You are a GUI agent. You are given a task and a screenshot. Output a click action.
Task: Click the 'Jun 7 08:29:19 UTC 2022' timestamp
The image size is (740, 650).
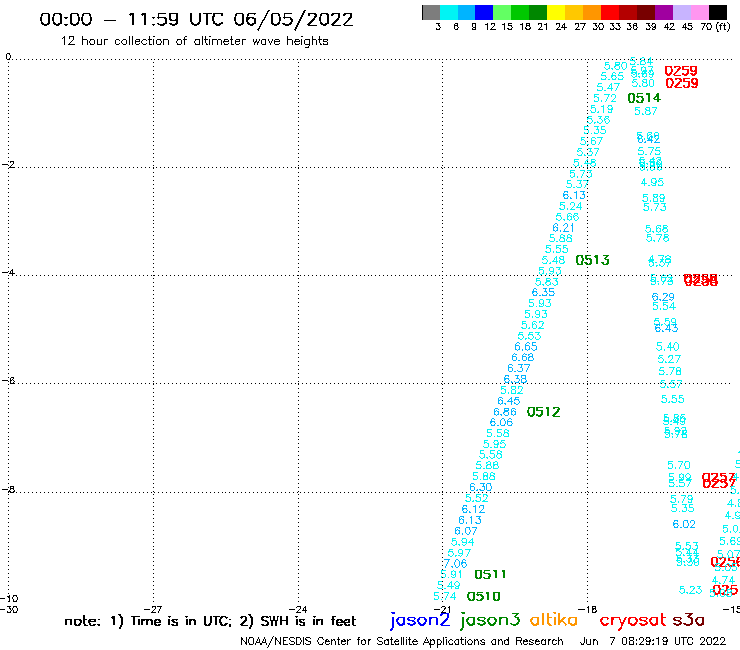pos(653,641)
